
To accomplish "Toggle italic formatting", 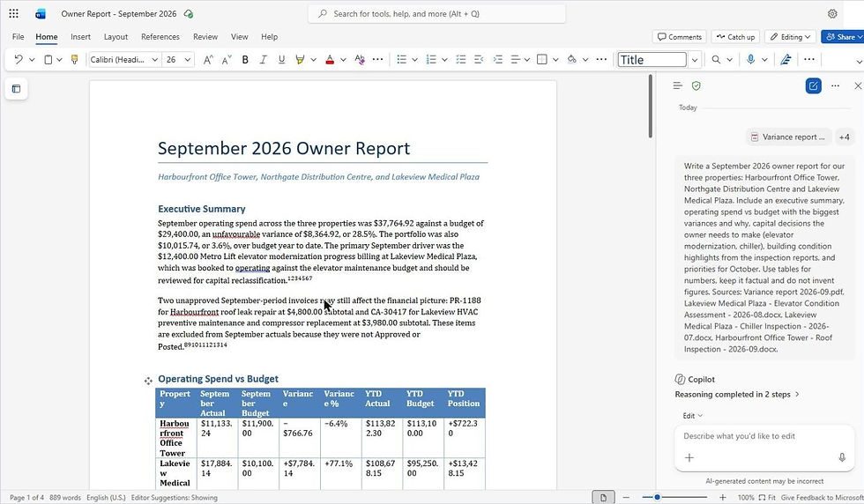I will point(264,60).
